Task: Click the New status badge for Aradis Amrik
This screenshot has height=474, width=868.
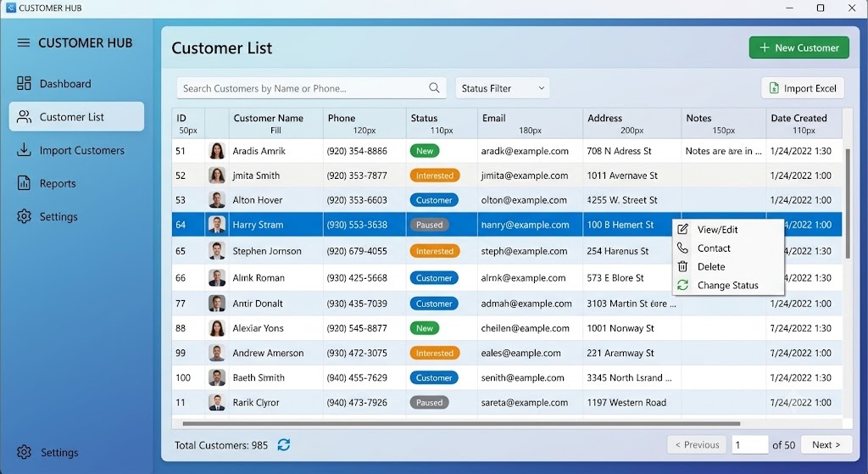Action: point(425,151)
